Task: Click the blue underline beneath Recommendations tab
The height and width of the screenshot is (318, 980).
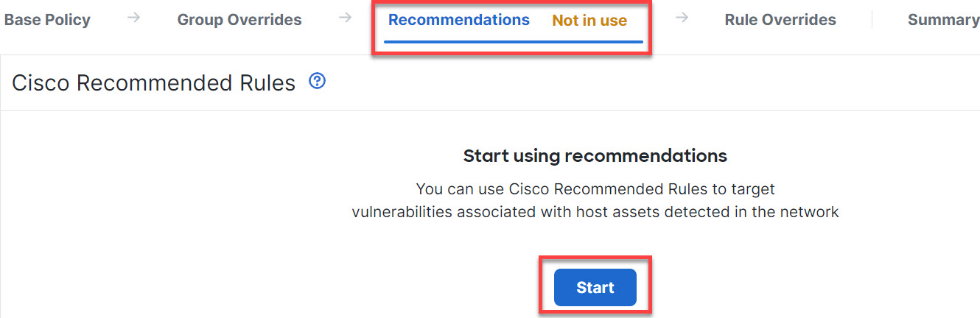Action: tap(514, 41)
